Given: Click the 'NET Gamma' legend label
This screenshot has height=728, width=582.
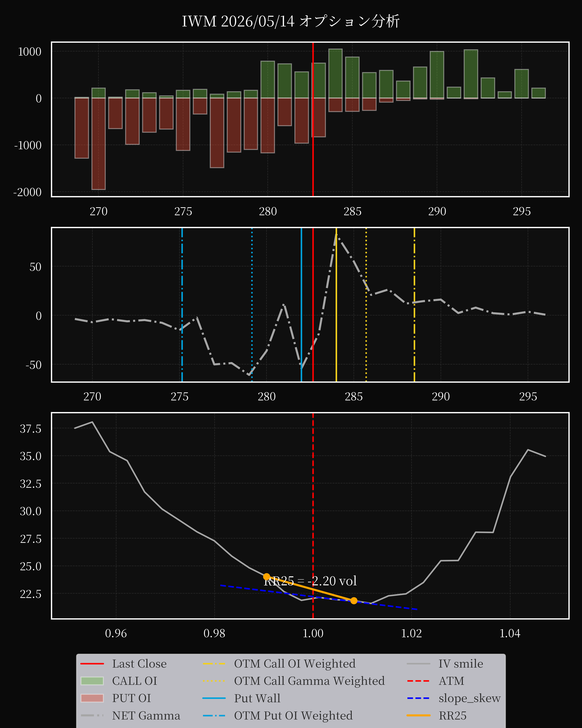Looking at the screenshot, I should 146,716.
